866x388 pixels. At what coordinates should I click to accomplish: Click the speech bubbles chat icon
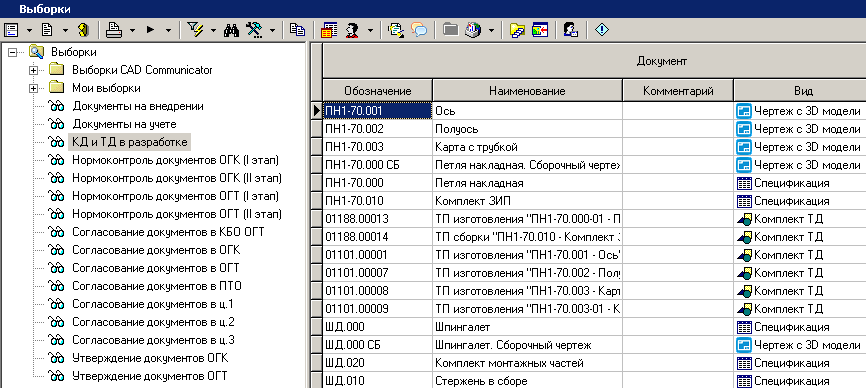coord(419,30)
